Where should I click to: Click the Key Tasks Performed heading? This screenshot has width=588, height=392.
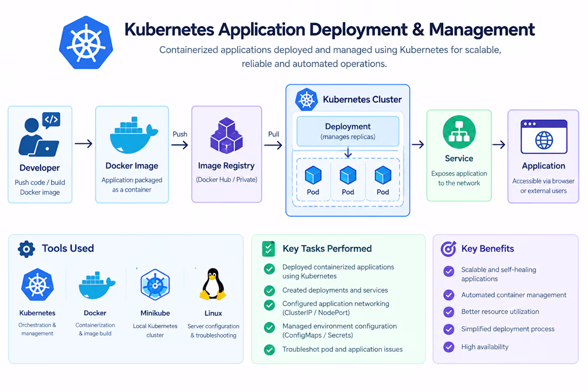[x=327, y=249]
